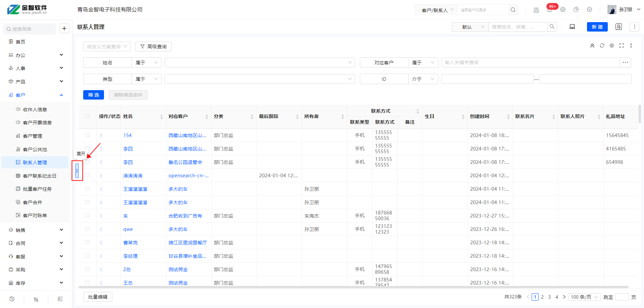This screenshot has height=308, width=644.
Task: Select 客户合并 menu item
Action: pos(33,202)
